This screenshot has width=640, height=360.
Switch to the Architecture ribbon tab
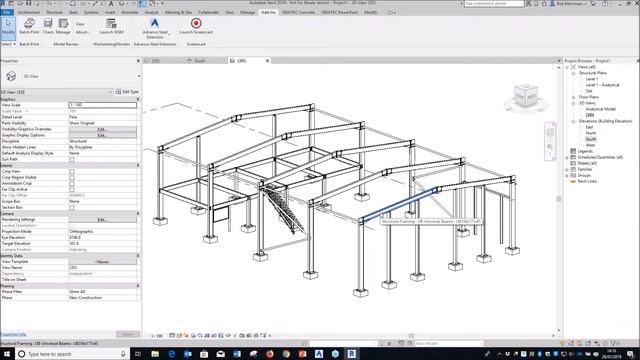(x=29, y=12)
